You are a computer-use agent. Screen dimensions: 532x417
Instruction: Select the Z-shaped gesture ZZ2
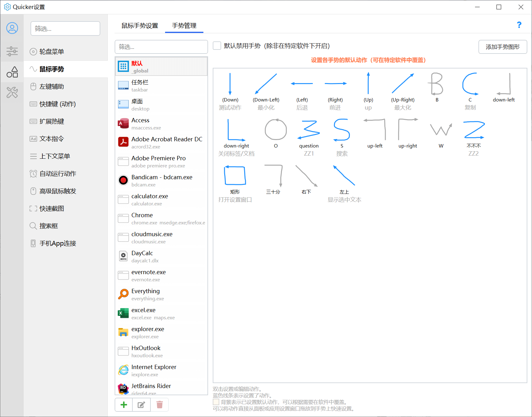point(473,138)
